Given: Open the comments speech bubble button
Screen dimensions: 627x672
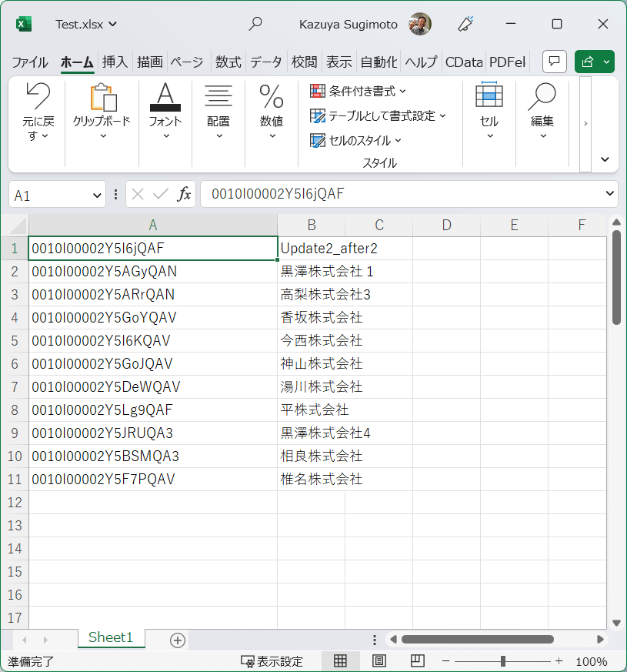Looking at the screenshot, I should pyautogui.click(x=554, y=62).
